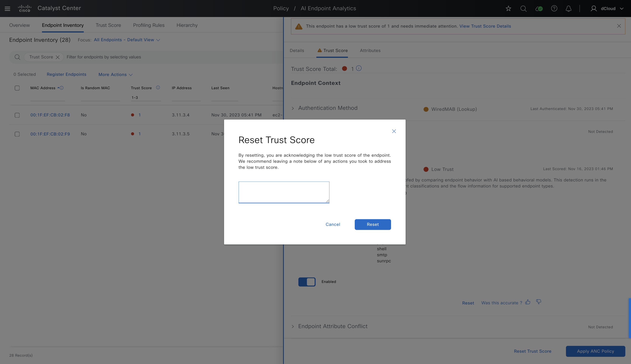
Task: Click red trust dot for 00:1F:EF:CB:02:F9
Action: pyautogui.click(x=133, y=134)
